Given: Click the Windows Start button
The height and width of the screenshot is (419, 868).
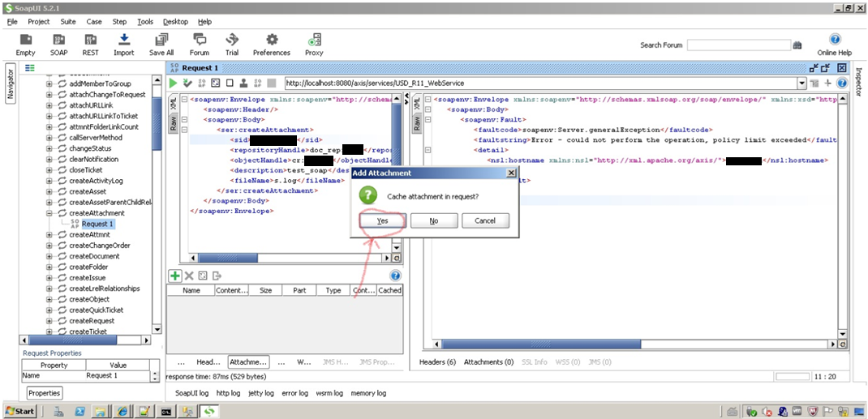Looking at the screenshot, I should point(19,411).
